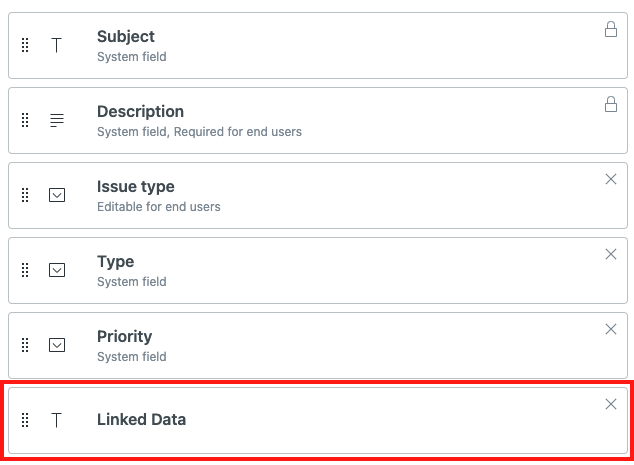Image resolution: width=634 pixels, height=465 pixels.
Task: Click dropdown icon on Type row
Action: tap(57, 270)
